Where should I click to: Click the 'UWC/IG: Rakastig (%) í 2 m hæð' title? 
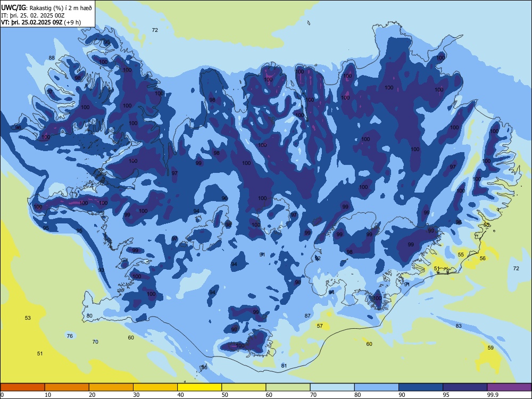coord(46,8)
